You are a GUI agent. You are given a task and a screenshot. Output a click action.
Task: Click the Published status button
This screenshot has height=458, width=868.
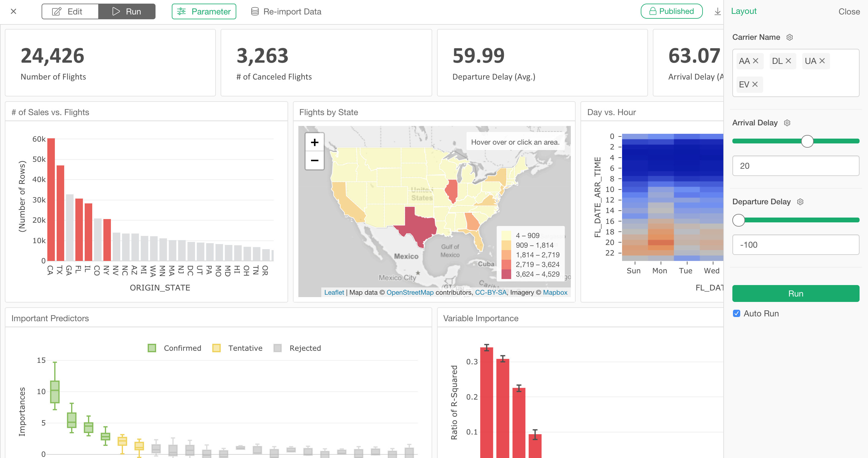point(671,11)
